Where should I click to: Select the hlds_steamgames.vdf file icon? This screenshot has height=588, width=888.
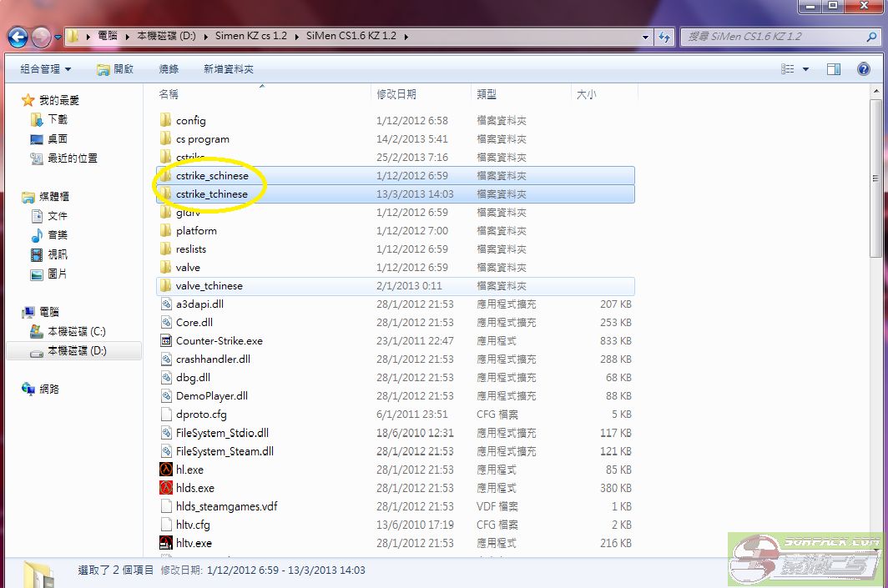pyautogui.click(x=166, y=506)
